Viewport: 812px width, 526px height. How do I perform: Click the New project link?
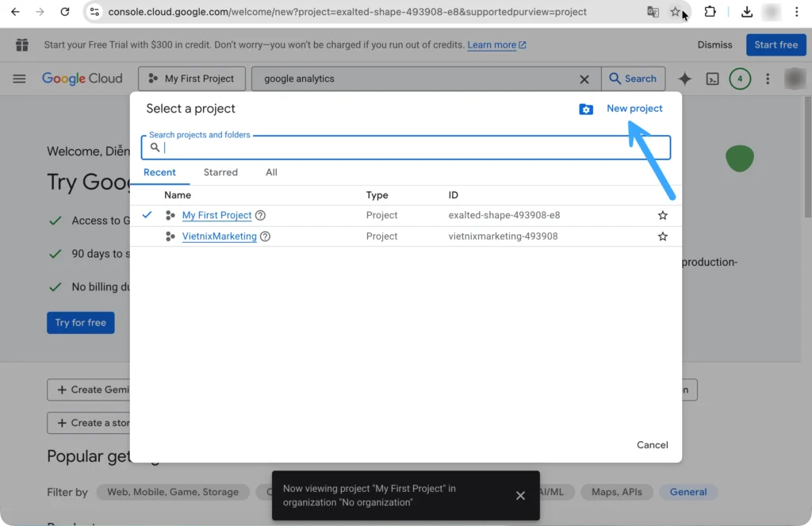point(634,109)
